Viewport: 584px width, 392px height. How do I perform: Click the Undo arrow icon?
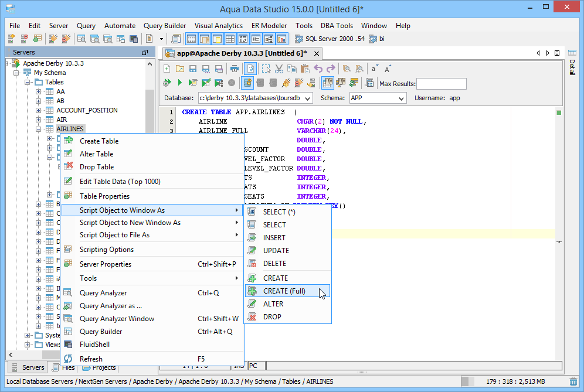(318, 69)
